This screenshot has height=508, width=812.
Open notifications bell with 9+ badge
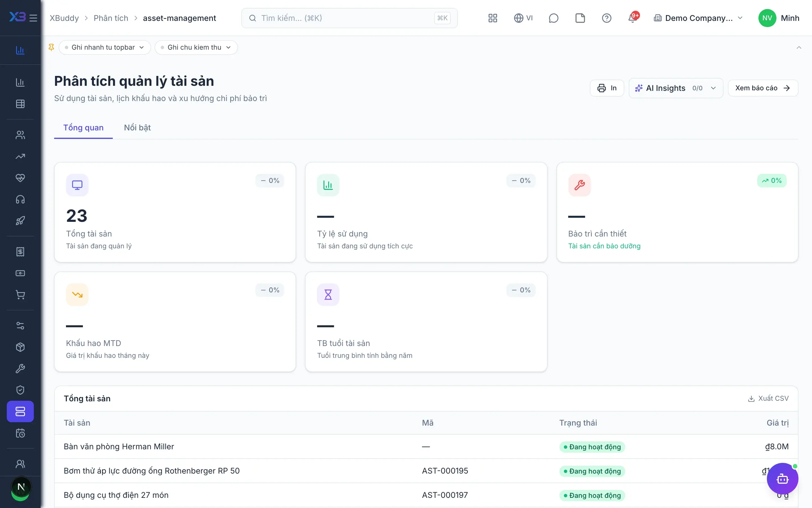point(633,17)
